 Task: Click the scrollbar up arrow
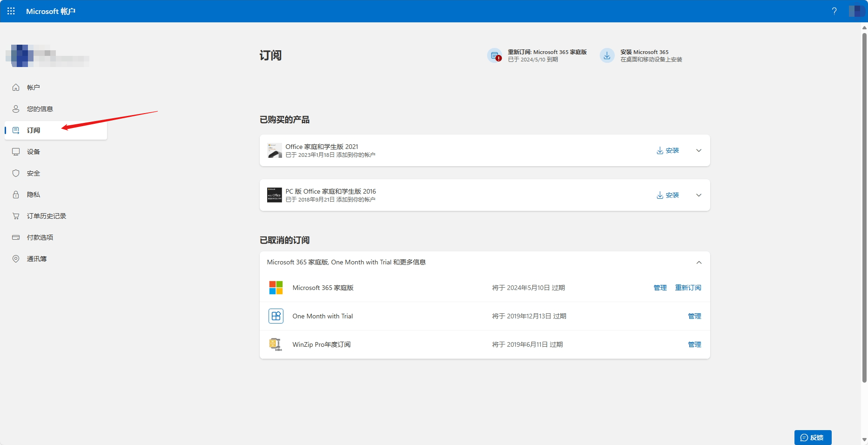(x=864, y=27)
